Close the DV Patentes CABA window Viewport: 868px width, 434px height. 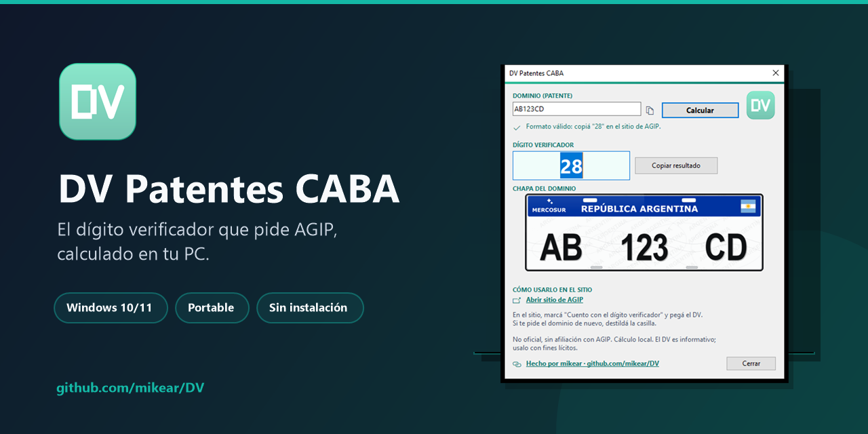tap(776, 73)
